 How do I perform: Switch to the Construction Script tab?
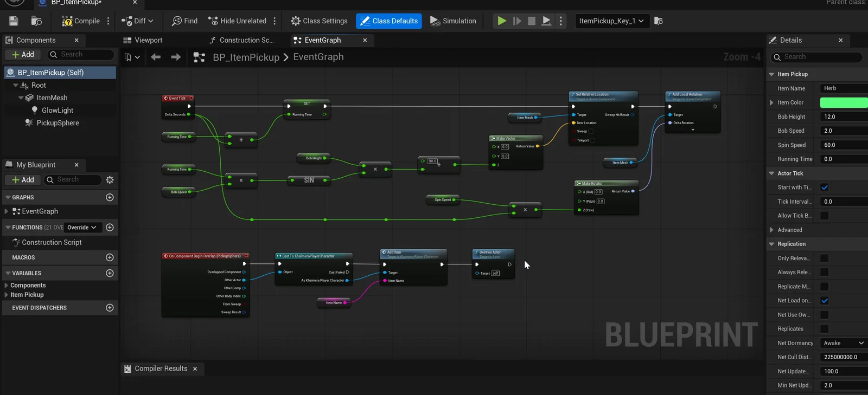pos(241,40)
